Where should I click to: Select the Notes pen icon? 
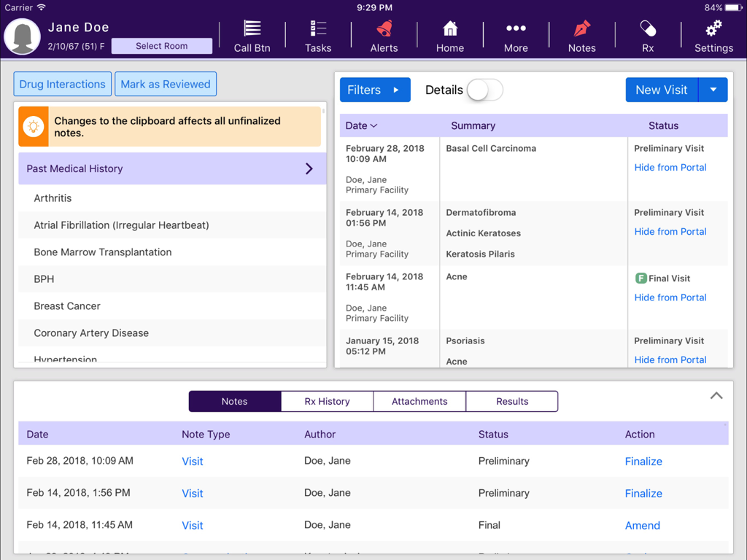tap(581, 35)
